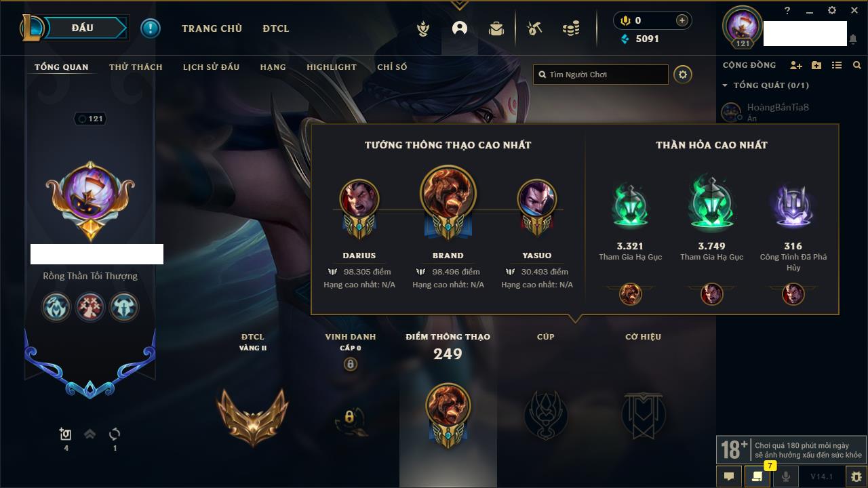The width and height of the screenshot is (868, 488).
Task: Toggle the chat window icon
Action: [x=729, y=476]
